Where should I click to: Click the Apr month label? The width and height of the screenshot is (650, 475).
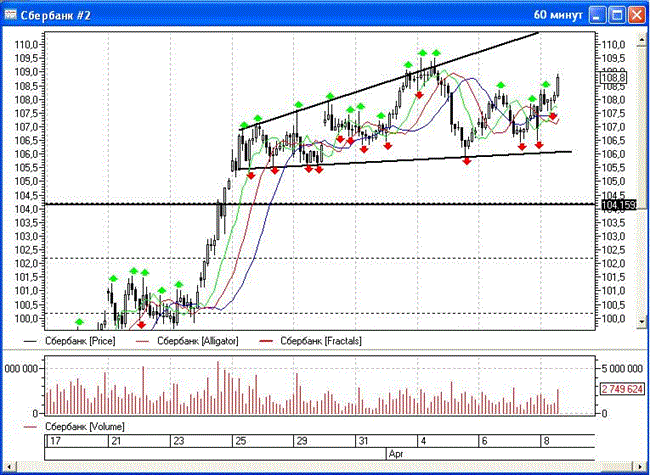click(x=396, y=454)
